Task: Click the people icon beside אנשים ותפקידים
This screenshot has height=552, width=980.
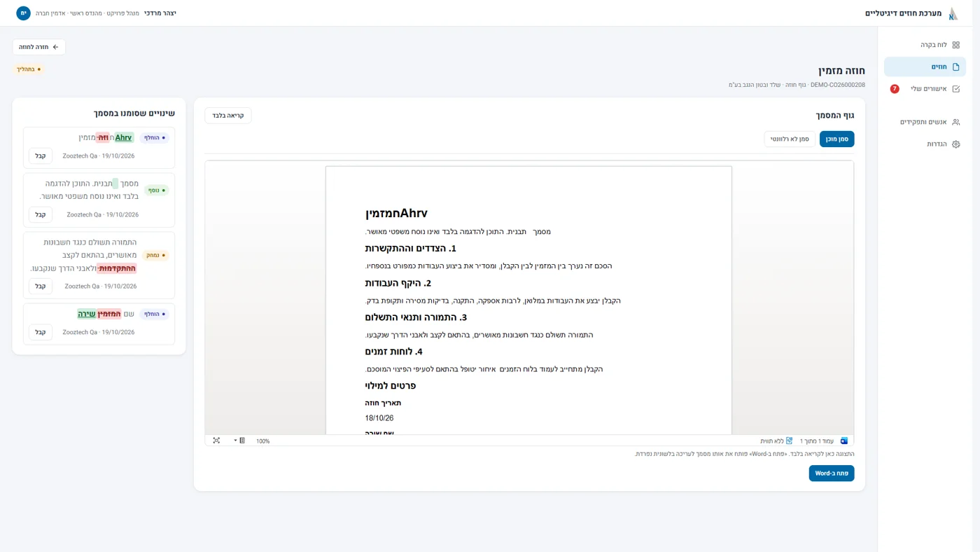Action: pos(955,122)
